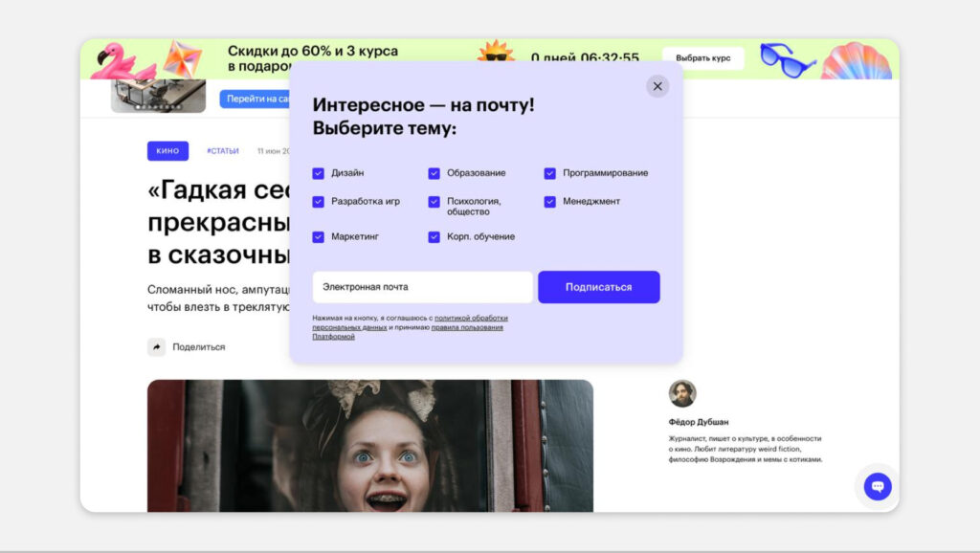Toggle the Разработка игр checkbox
This screenshot has height=553, width=980.
point(318,202)
